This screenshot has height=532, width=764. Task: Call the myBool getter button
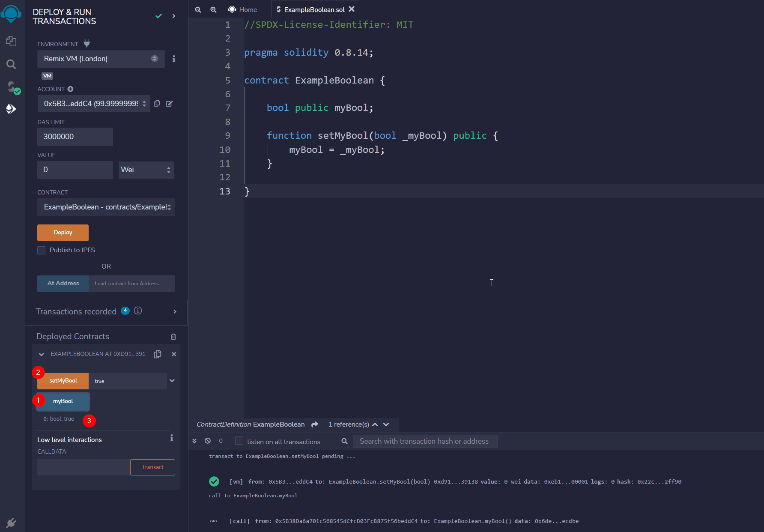click(63, 401)
